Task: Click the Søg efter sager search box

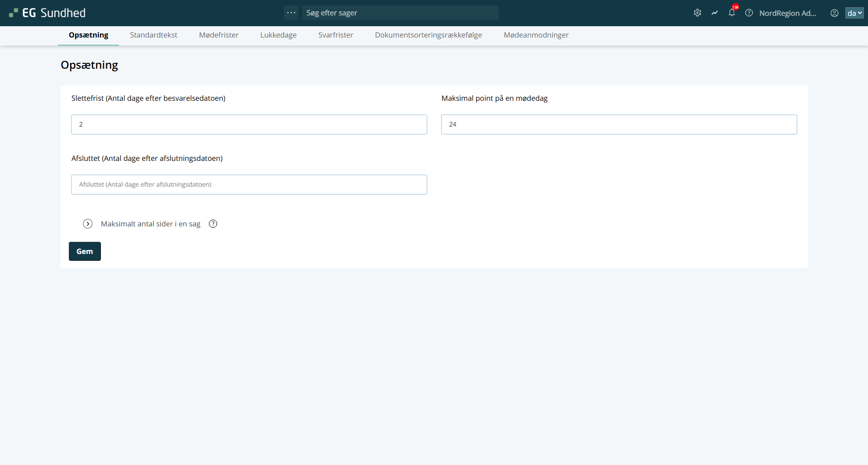Action: click(400, 13)
